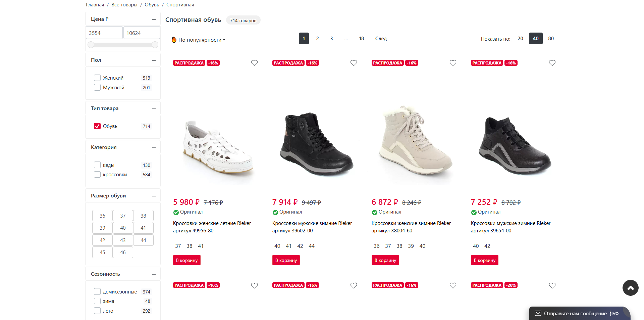Viewport: 644px width, 320px height.
Task: Check the Женский gender filter
Action: (x=97, y=78)
